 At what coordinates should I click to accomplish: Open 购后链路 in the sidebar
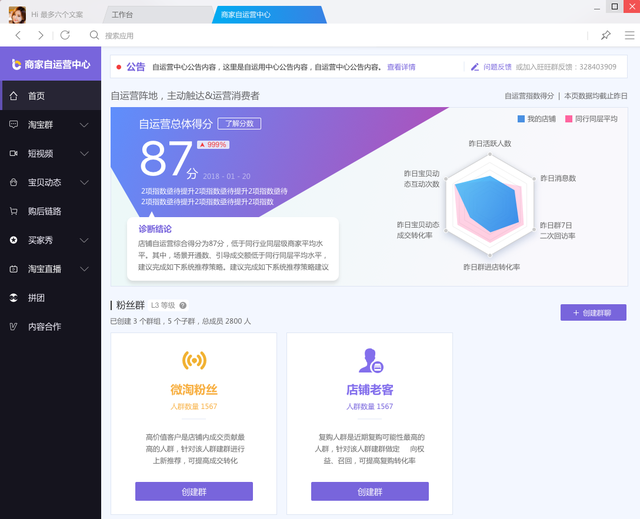51,211
